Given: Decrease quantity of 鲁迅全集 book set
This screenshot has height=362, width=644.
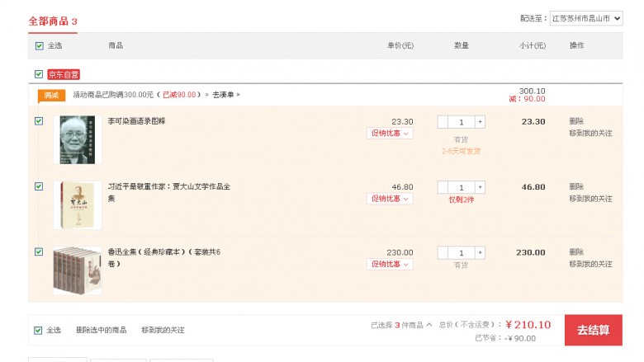Looking at the screenshot, I should [443, 252].
